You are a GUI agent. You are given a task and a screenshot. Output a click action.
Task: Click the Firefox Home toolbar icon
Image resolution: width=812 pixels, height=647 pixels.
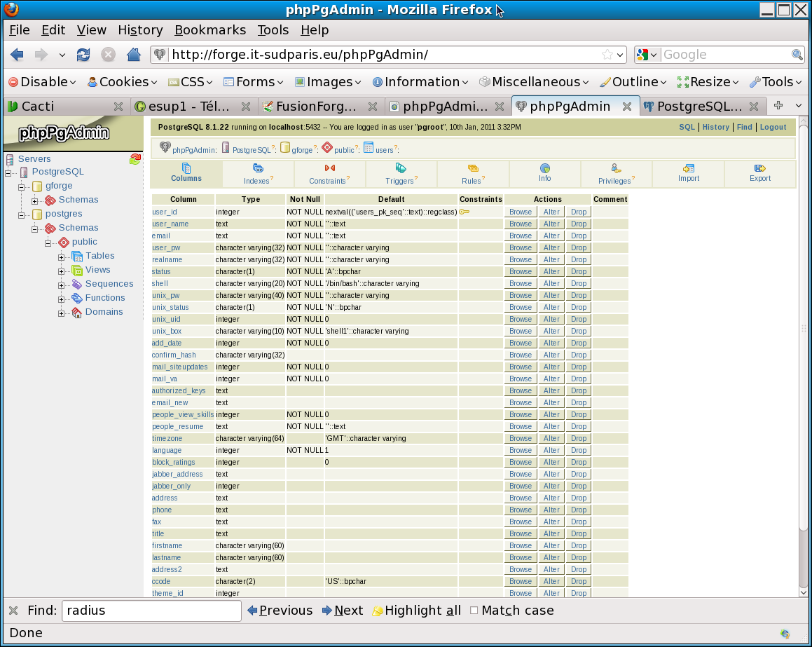click(x=133, y=55)
